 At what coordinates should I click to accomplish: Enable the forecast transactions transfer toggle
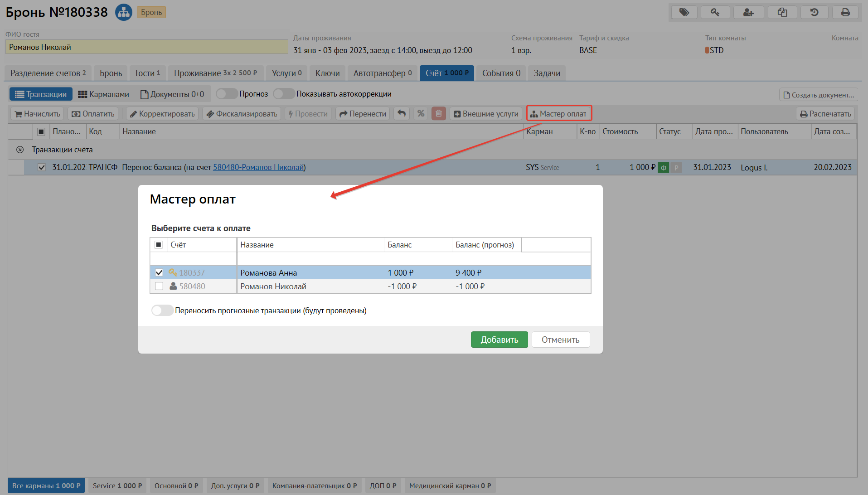(x=162, y=311)
